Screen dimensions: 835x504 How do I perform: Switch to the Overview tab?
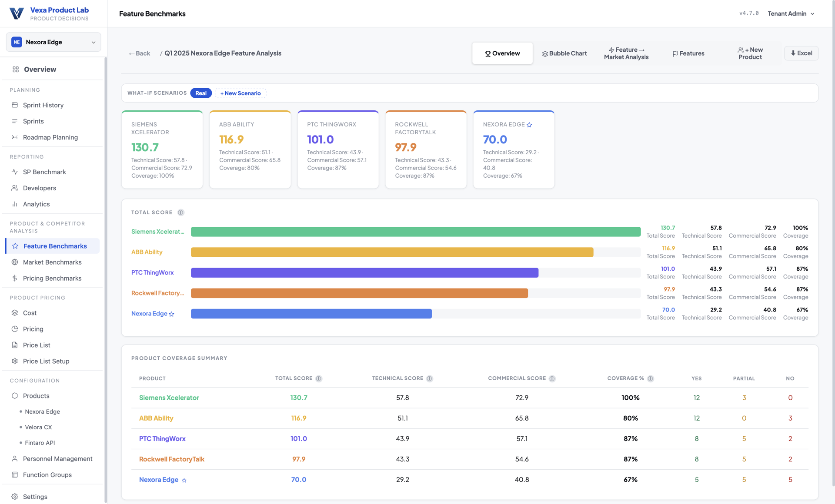[x=502, y=53]
